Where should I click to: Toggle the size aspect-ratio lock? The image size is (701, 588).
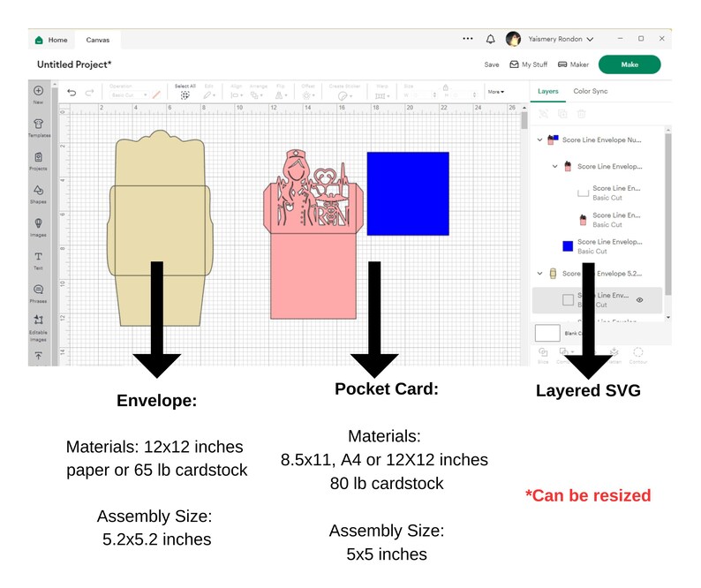[x=445, y=87]
